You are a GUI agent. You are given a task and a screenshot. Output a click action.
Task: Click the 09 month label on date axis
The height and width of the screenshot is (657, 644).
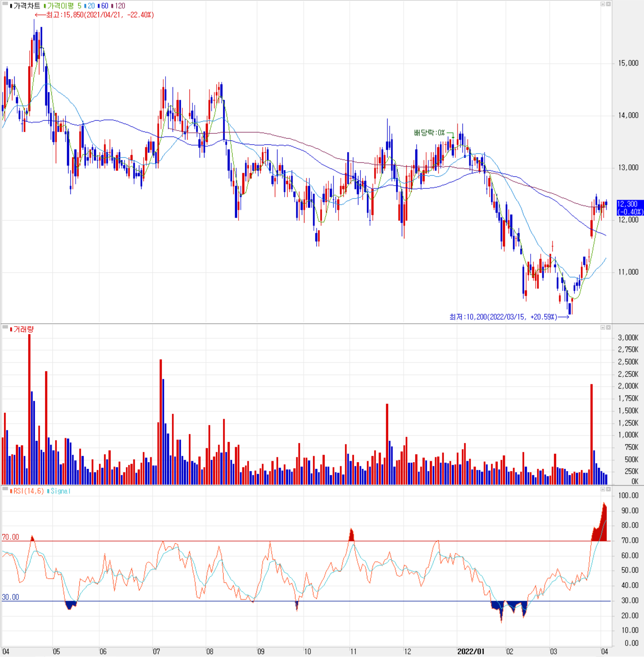click(x=261, y=652)
